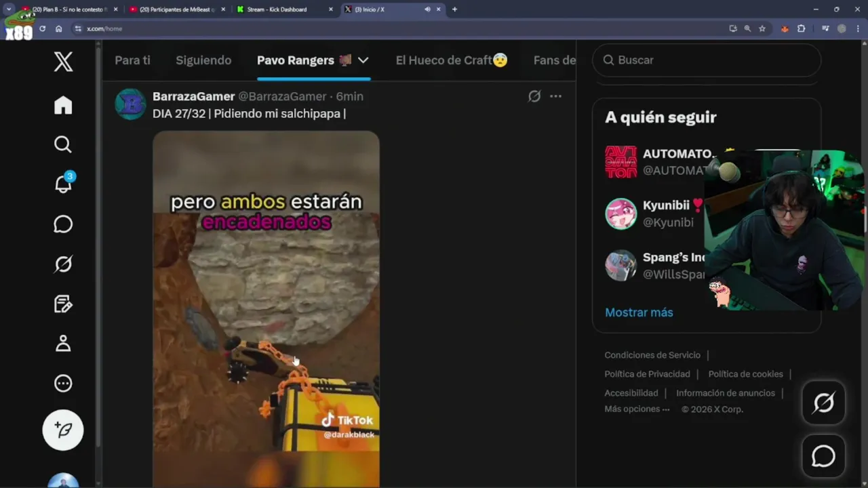Viewport: 868px width, 488px height.
Task: Close the Plan B browser tab
Action: [115, 9]
